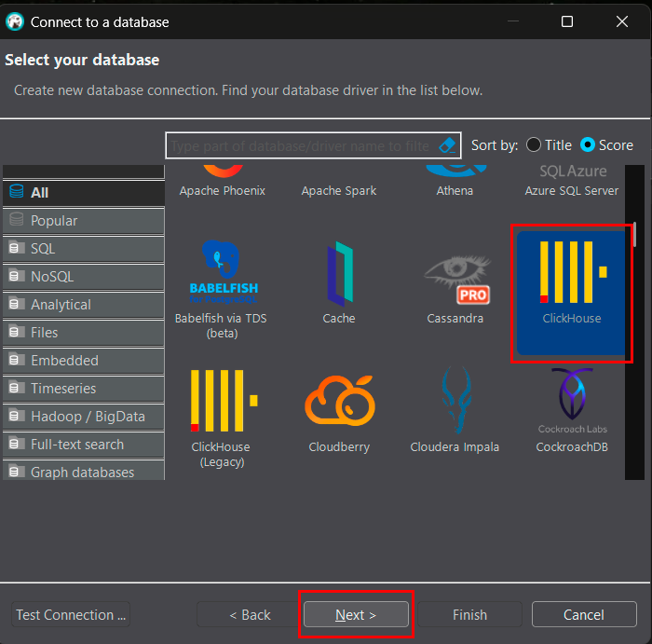Viewport: 652px width, 644px height.
Task: Select the Cloudera Impala driver
Action: (x=455, y=408)
